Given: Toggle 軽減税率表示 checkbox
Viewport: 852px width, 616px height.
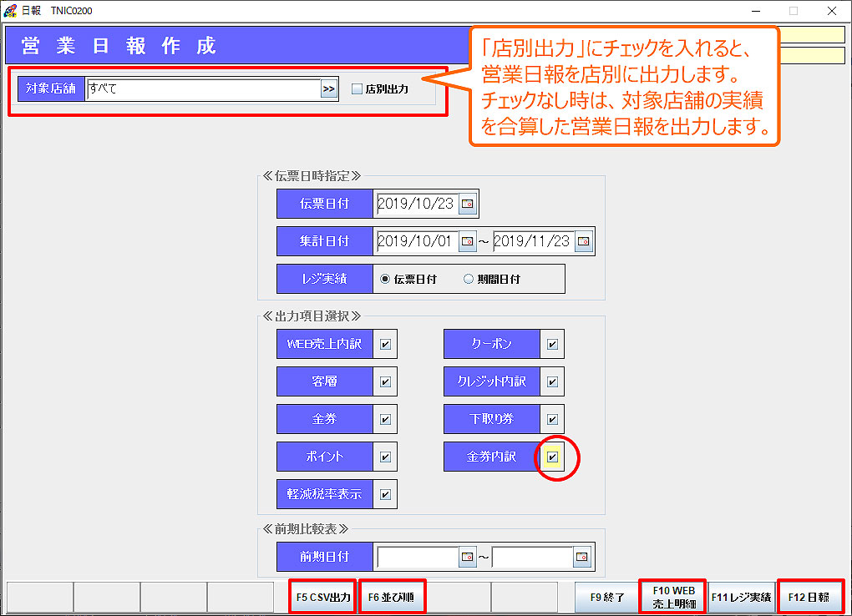Looking at the screenshot, I should click(385, 494).
